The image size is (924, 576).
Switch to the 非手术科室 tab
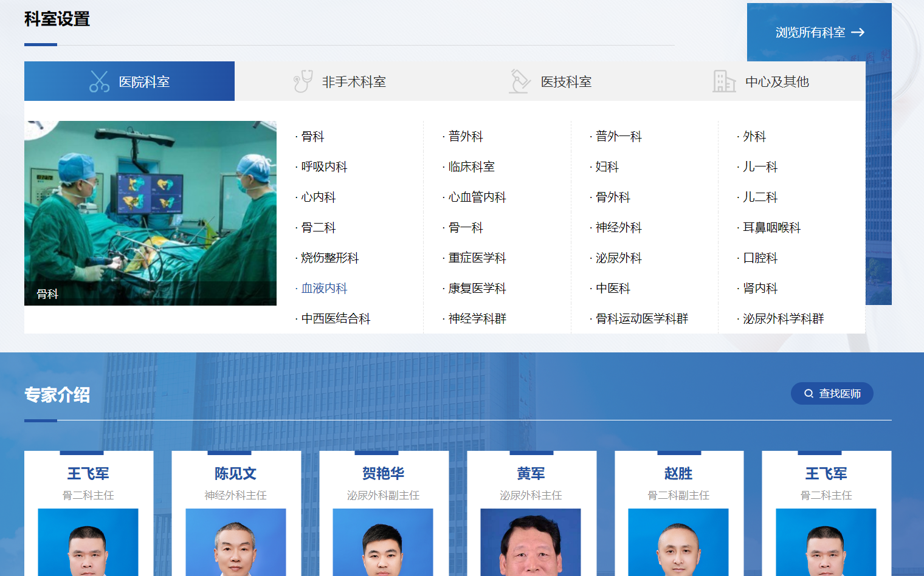[x=340, y=81]
